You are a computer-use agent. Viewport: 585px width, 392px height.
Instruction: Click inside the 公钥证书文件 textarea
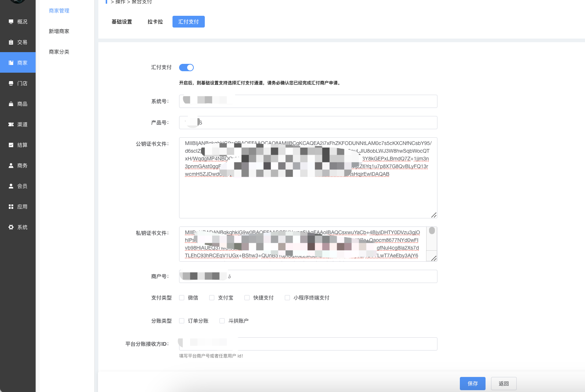308,178
